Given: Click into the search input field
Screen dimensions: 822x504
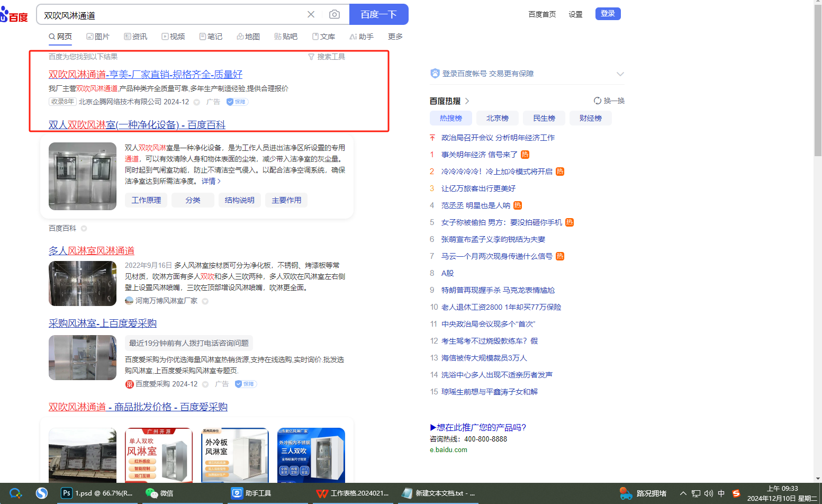Looking at the screenshot, I should point(169,15).
